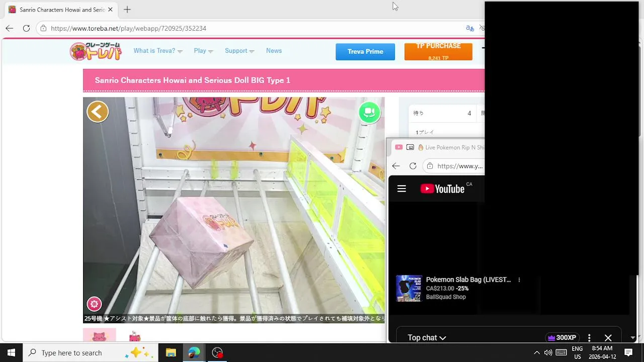Viewport: 644px width, 362px height.
Task: Expand the Play menu
Action: (203, 51)
